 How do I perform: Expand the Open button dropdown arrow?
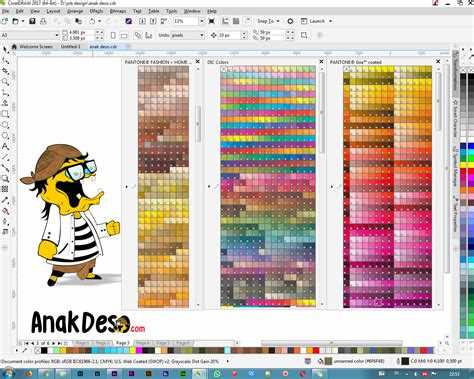(23, 21)
